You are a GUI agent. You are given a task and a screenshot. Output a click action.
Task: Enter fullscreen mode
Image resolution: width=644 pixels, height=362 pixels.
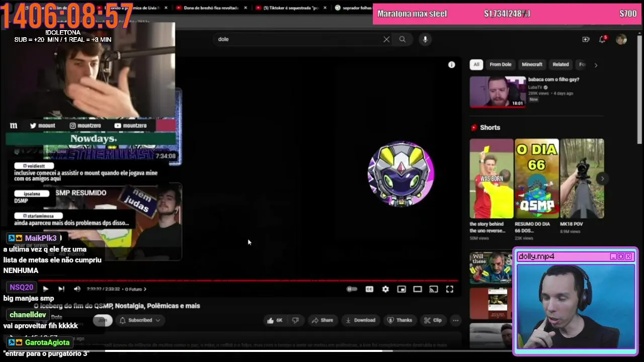450,289
